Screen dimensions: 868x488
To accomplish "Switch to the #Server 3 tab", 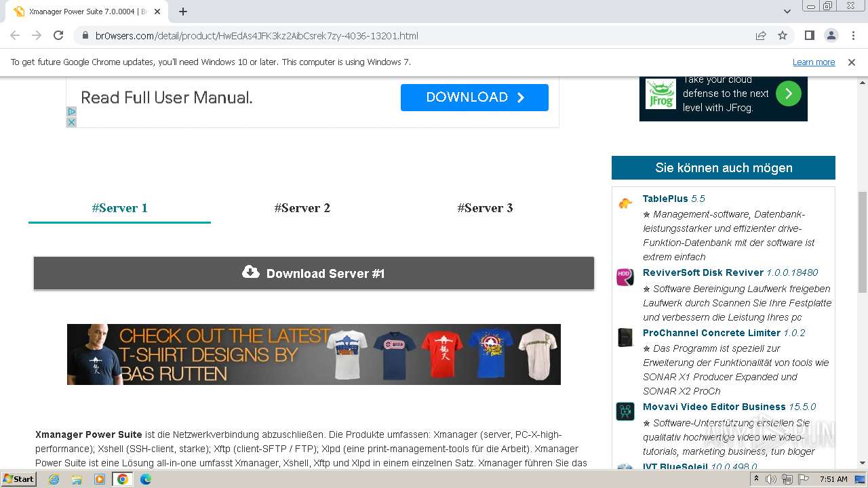I will tap(486, 208).
